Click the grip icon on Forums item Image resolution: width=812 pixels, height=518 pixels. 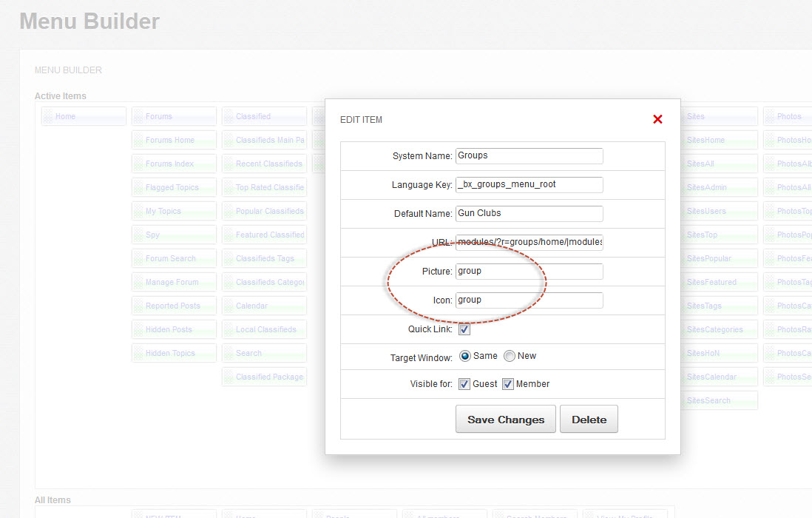click(x=138, y=116)
